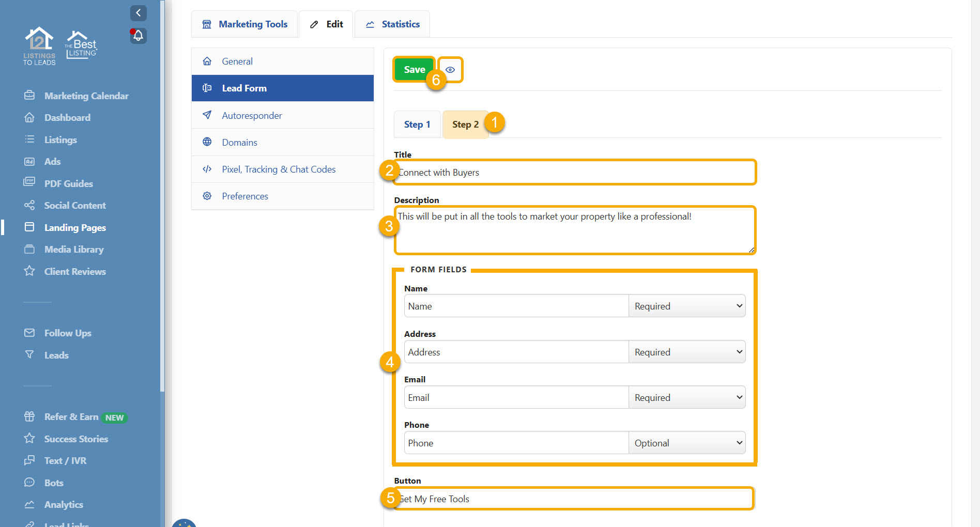Select the Dashboard icon in the sidebar

click(29, 117)
